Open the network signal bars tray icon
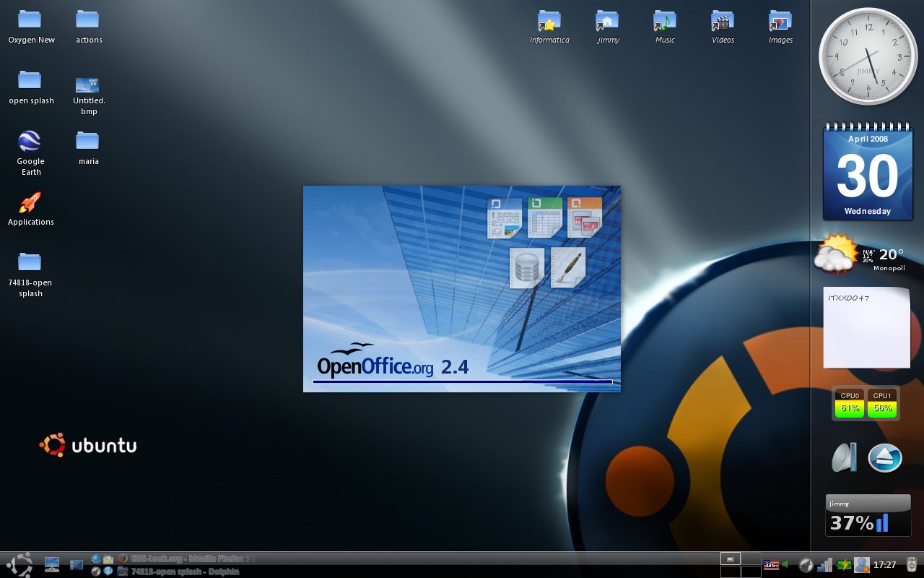Image resolution: width=924 pixels, height=578 pixels. tap(825, 565)
